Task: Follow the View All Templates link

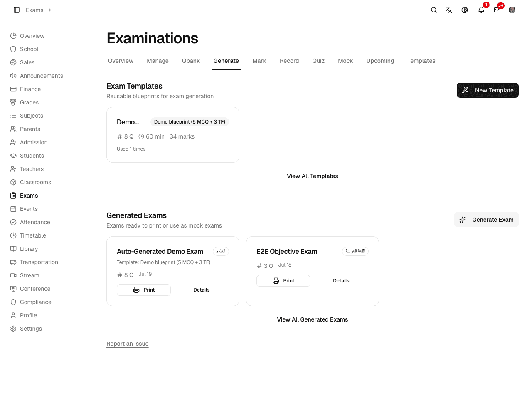Action: click(313, 176)
